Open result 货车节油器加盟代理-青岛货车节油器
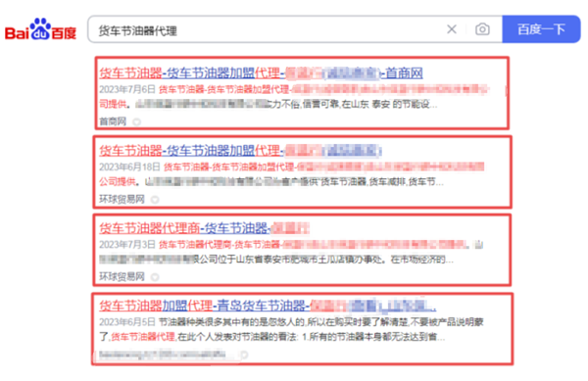The height and width of the screenshot is (381, 588). (x=268, y=307)
